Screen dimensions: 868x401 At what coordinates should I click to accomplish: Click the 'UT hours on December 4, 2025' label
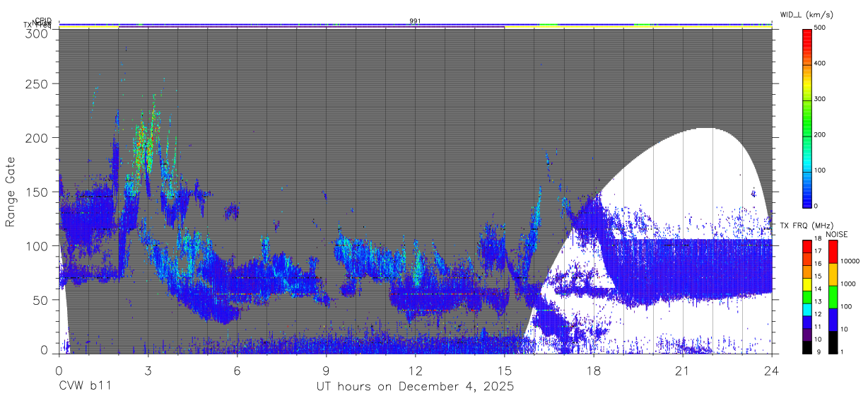[415, 387]
